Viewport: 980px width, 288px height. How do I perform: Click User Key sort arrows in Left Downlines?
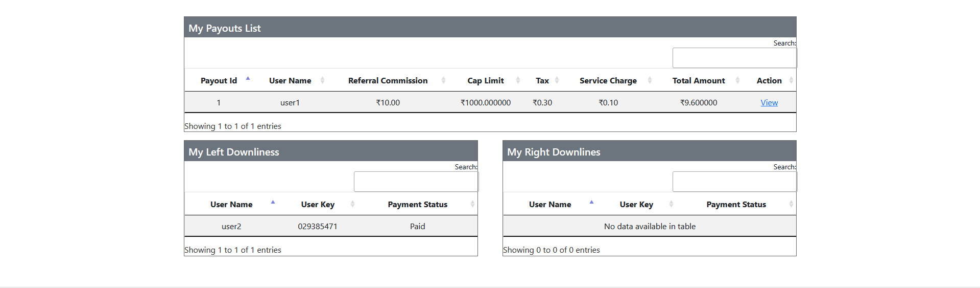352,204
